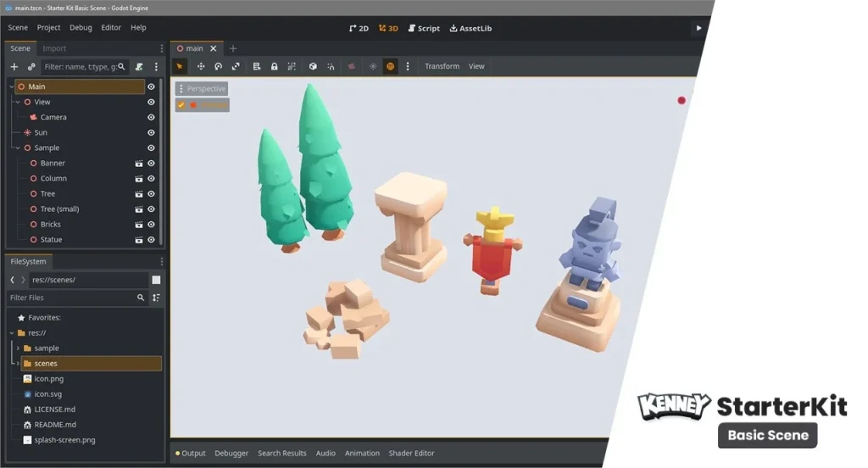Screen dimensions: 868x468
Task: Click the Group Selected Nodes icon
Action: (292, 66)
